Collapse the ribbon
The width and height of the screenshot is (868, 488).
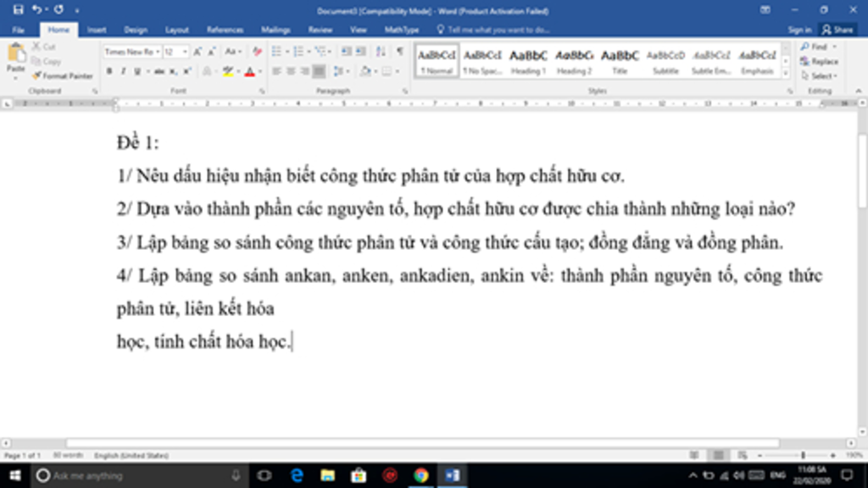point(859,91)
